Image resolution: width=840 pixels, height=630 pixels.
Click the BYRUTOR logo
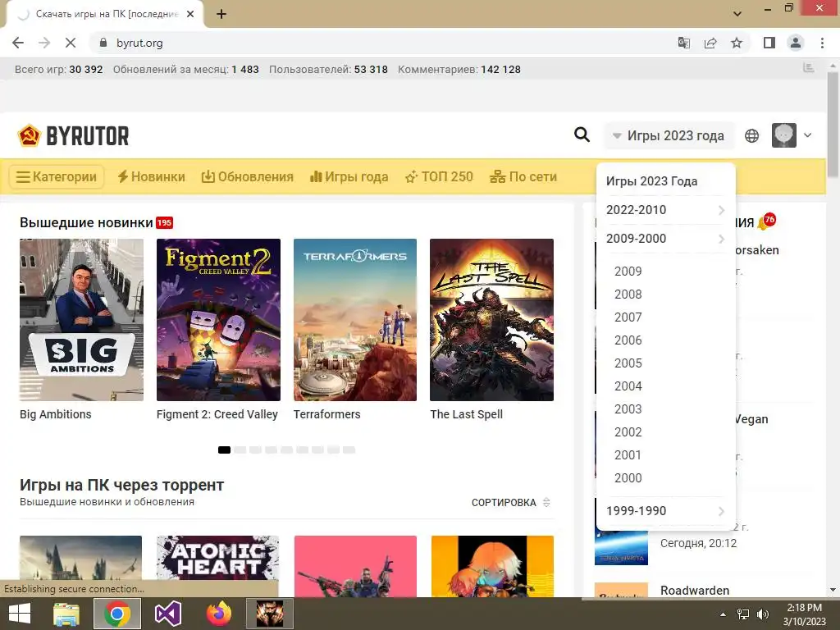[x=73, y=135]
